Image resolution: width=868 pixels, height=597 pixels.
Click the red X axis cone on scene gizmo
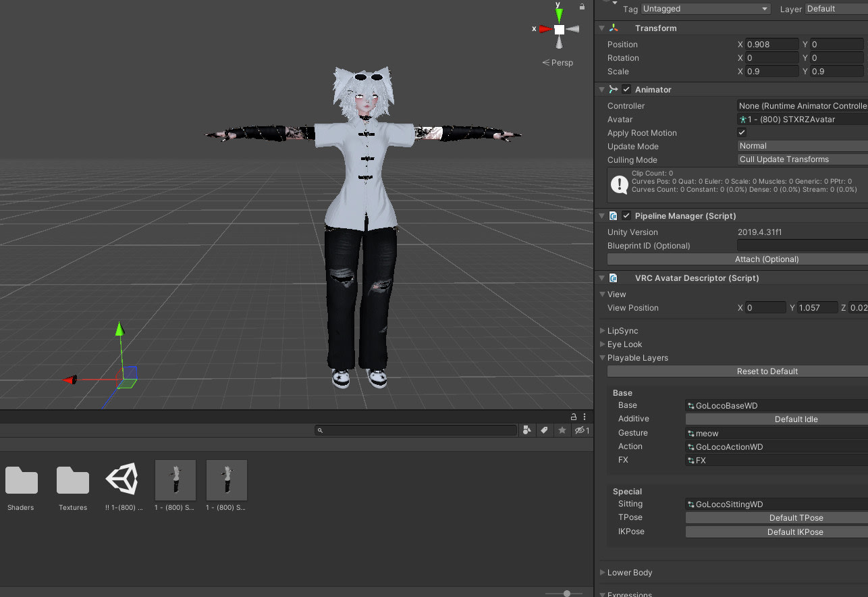tap(545, 29)
